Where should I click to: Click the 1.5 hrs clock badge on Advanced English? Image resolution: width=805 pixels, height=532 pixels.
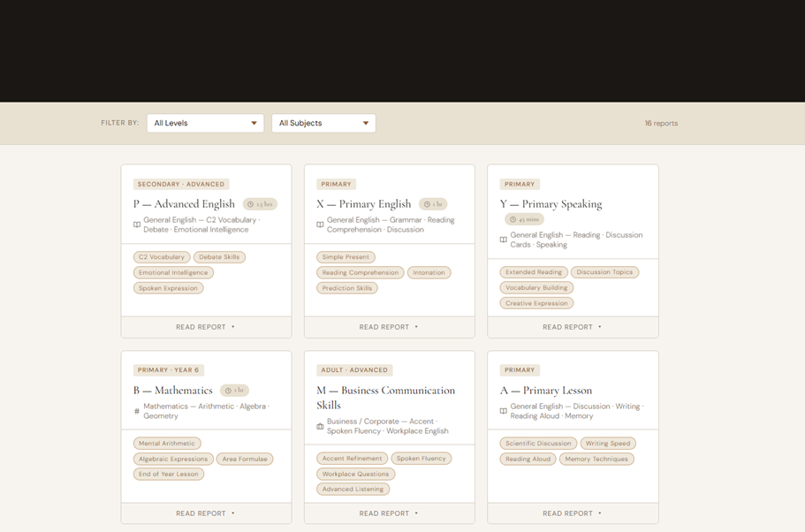click(x=260, y=204)
